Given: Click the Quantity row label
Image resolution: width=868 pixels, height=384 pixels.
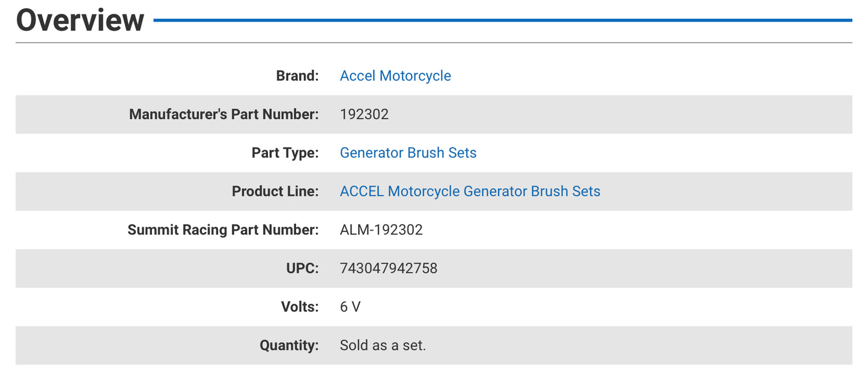Looking at the screenshot, I should 288,345.
